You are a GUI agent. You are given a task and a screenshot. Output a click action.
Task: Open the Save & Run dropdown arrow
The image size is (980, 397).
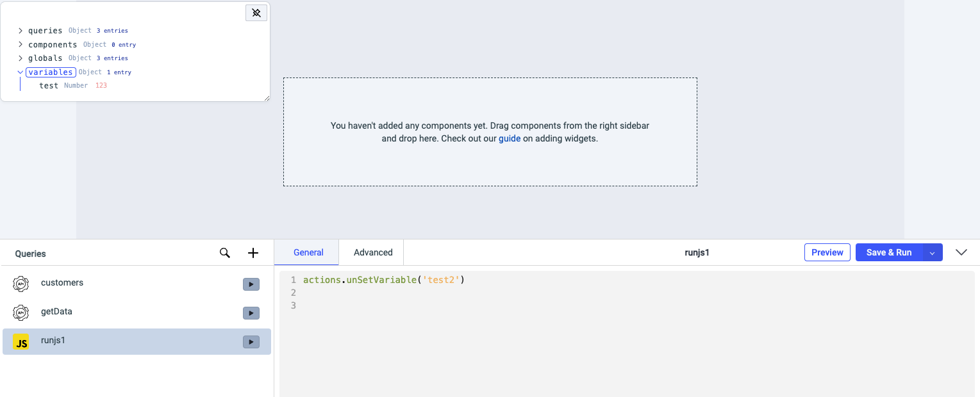(933, 253)
